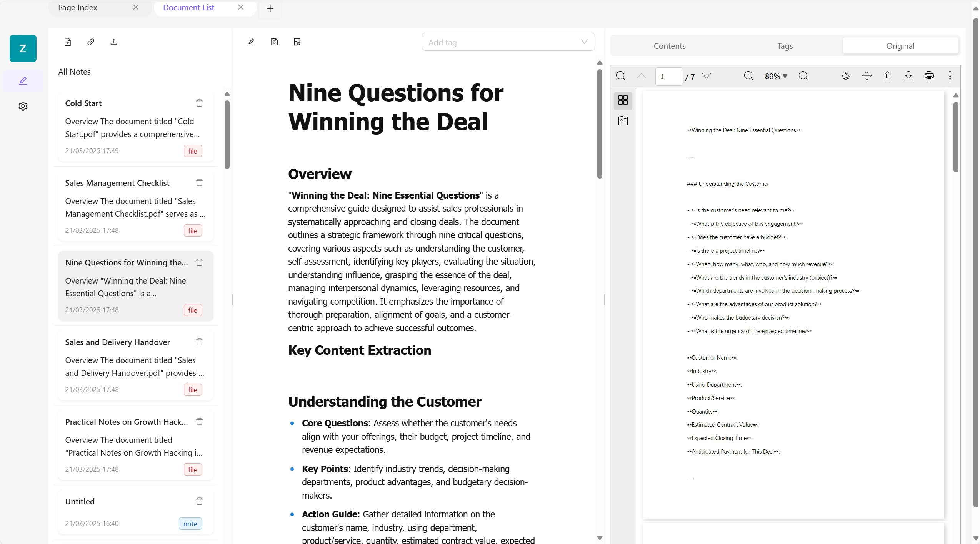Click the new note file icon
The image size is (980, 544).
[x=68, y=42]
